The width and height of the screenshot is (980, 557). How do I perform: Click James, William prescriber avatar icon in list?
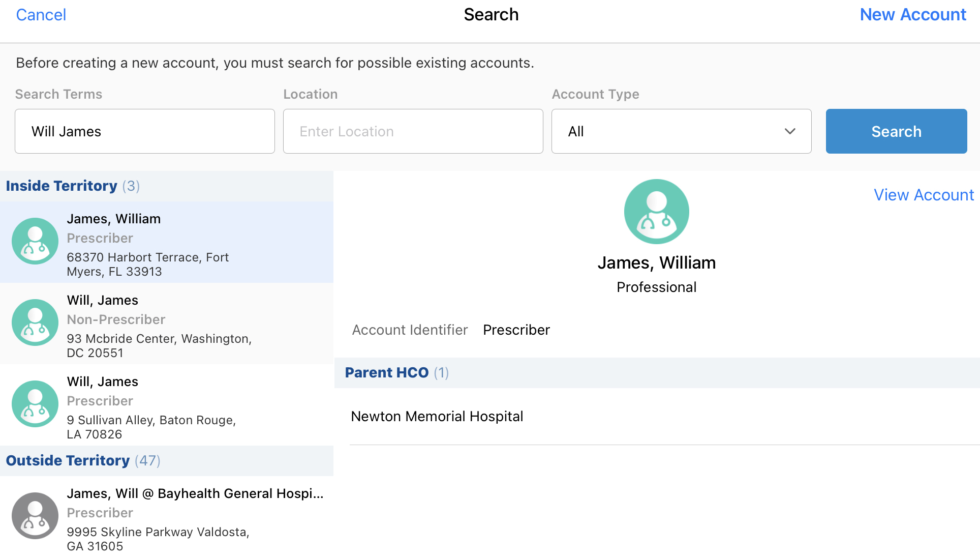click(x=35, y=241)
